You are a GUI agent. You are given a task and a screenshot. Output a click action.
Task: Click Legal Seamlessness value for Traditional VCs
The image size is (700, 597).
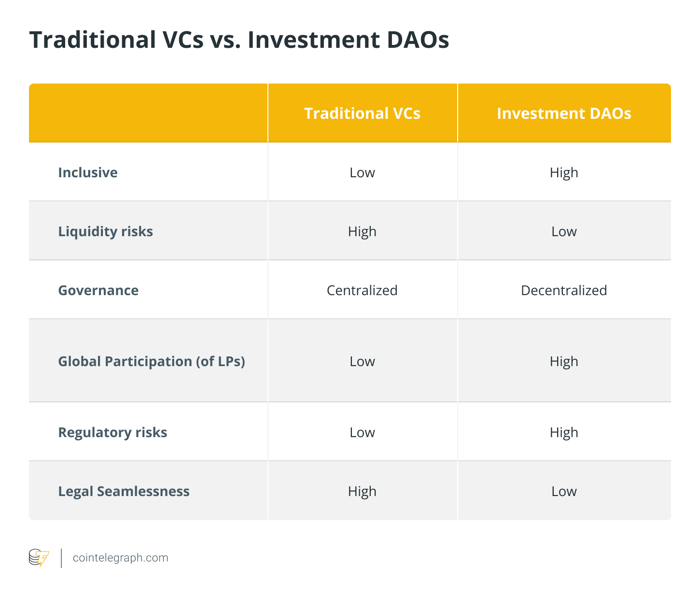pos(362,491)
